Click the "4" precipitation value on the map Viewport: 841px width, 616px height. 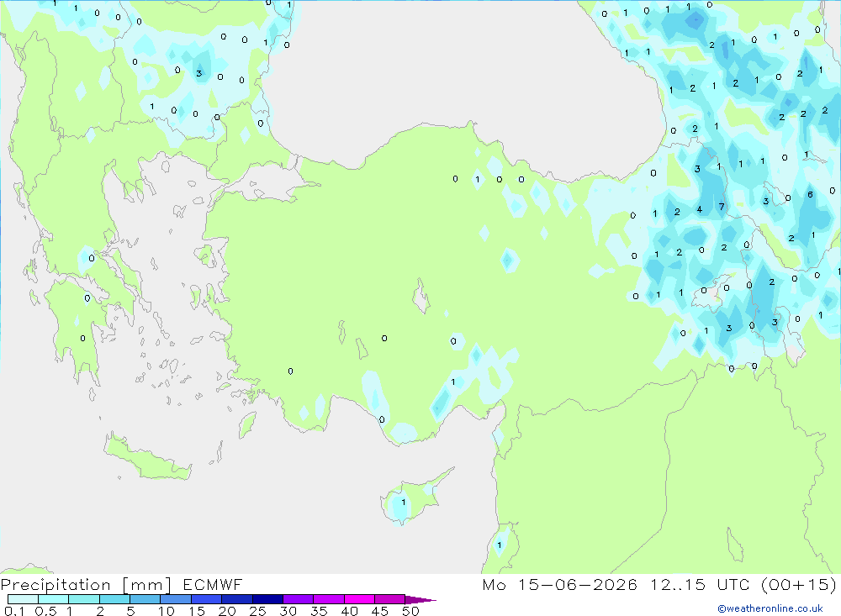coord(700,209)
